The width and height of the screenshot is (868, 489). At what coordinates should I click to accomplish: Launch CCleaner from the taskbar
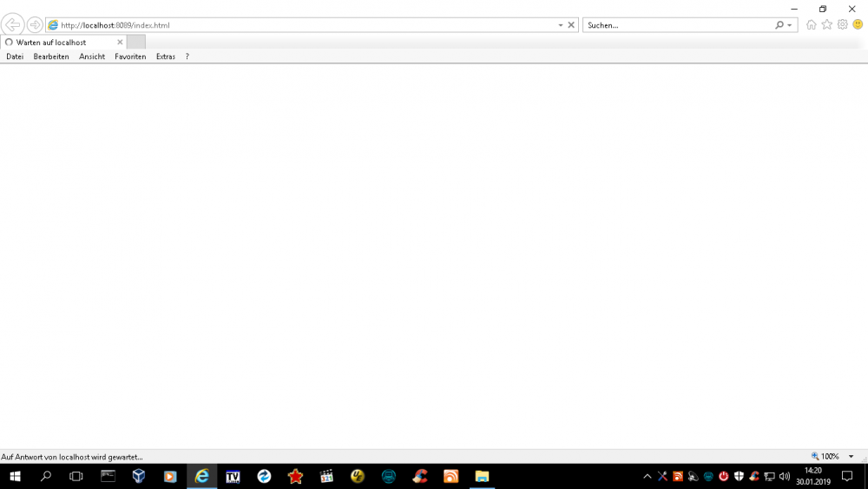(420, 476)
